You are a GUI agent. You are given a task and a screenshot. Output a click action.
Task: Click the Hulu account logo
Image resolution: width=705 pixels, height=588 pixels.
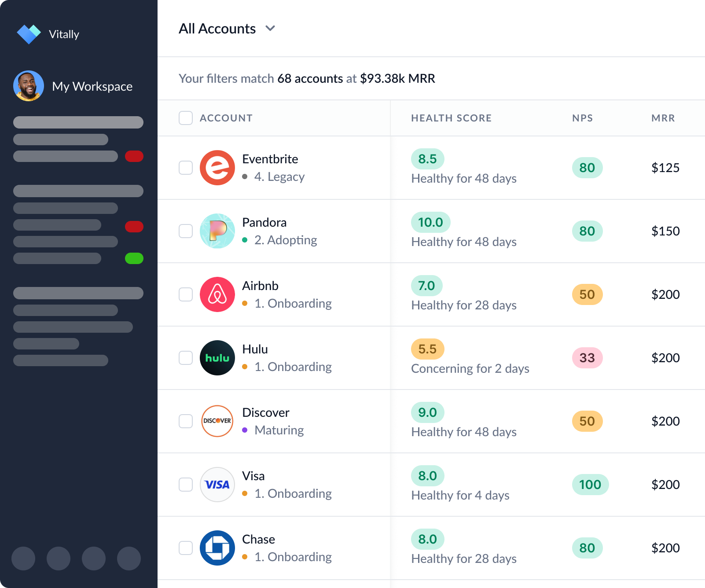(217, 358)
